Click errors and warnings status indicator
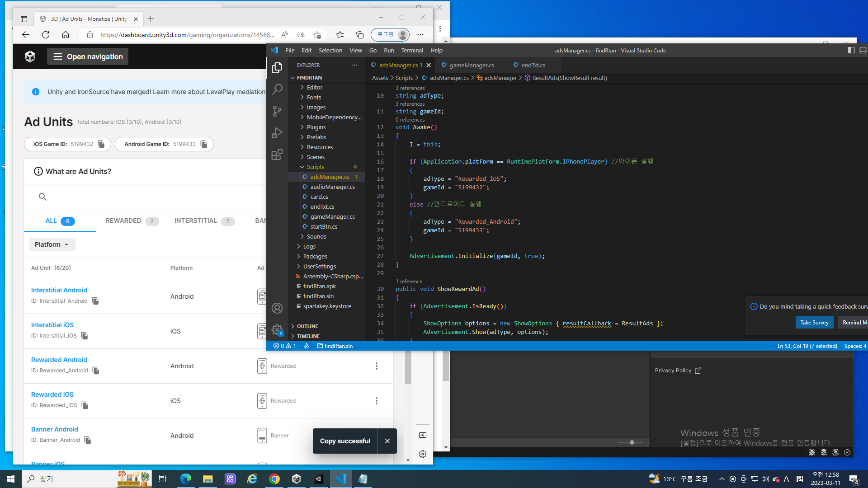 (x=285, y=346)
